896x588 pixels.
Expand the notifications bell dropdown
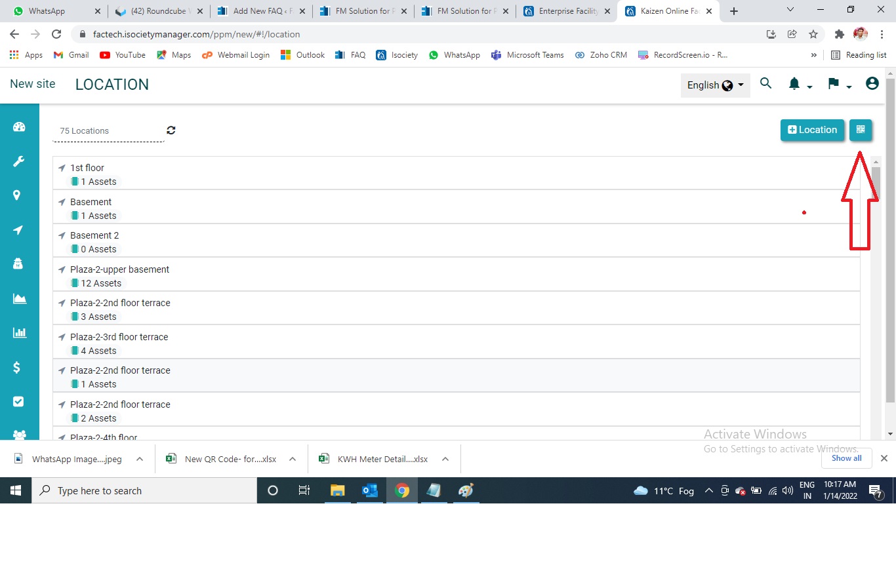[x=800, y=85]
